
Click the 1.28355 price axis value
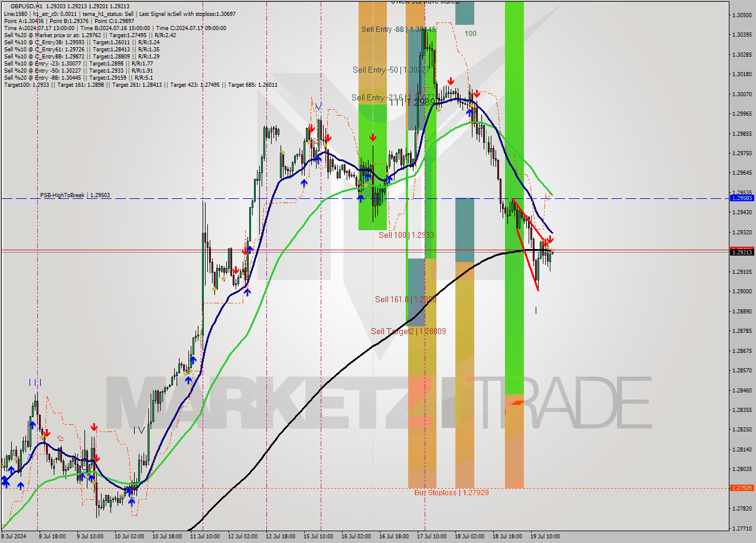point(742,410)
